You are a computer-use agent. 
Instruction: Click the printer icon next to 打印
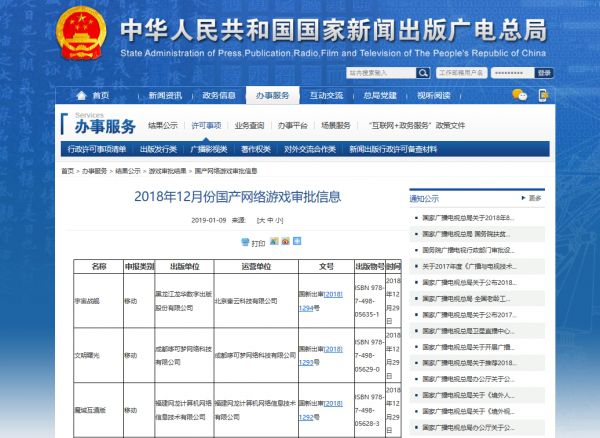(x=245, y=242)
